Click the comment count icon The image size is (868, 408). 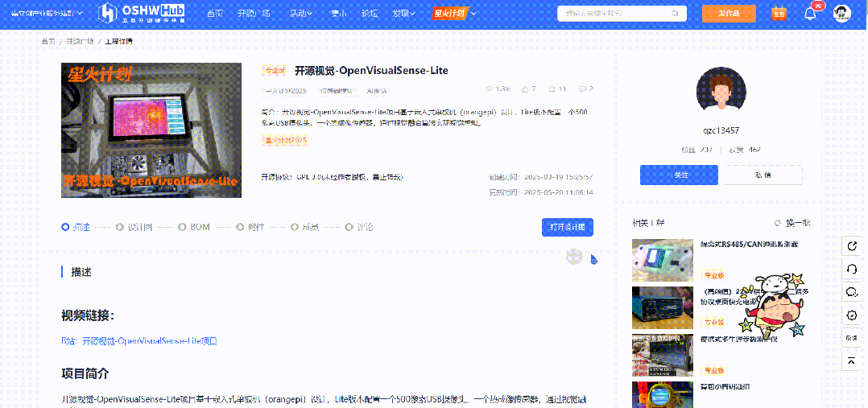(582, 89)
